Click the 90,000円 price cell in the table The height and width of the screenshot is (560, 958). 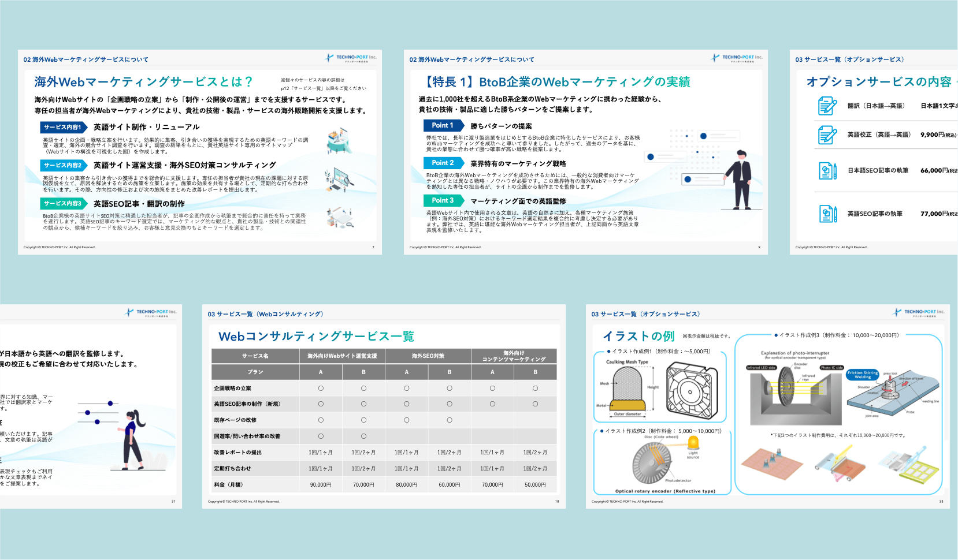tap(321, 485)
